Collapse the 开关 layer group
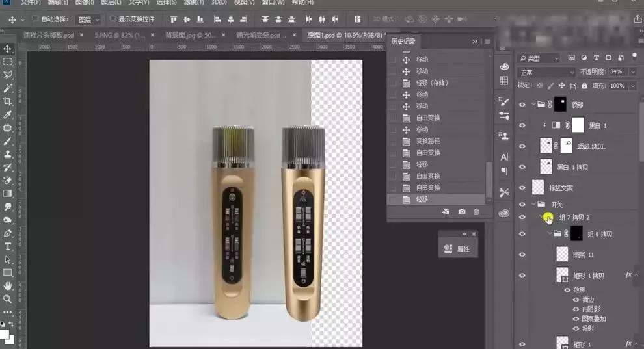 [533, 204]
